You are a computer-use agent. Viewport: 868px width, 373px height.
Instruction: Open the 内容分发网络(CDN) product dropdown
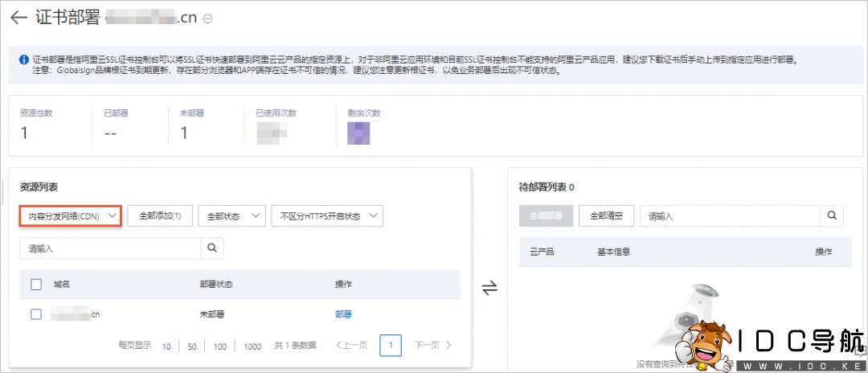tap(70, 216)
